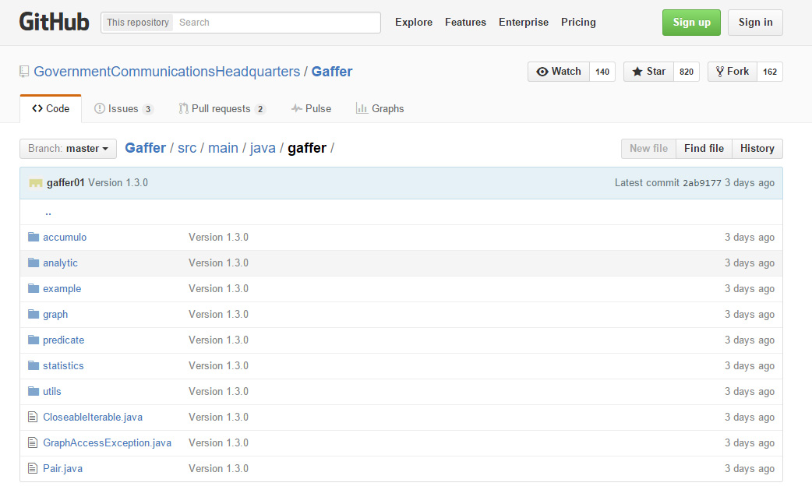Open the Graphs tab

click(x=380, y=108)
